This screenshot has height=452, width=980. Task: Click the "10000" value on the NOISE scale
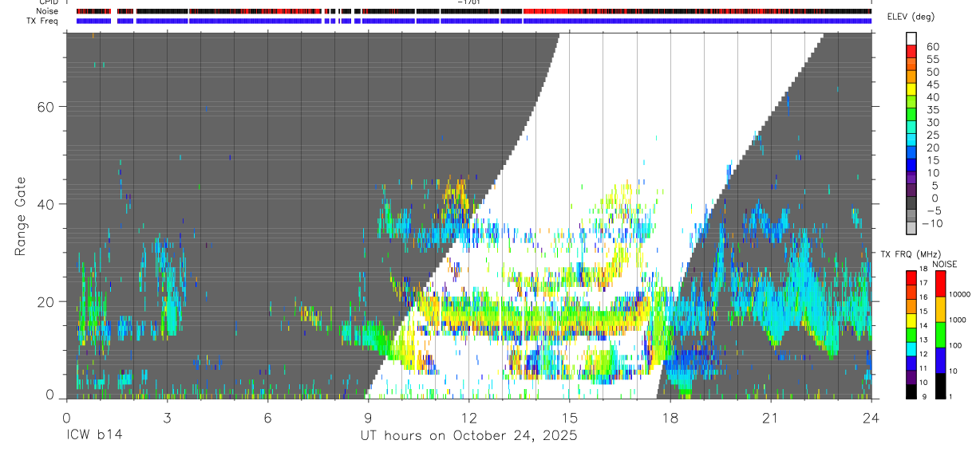(x=961, y=295)
